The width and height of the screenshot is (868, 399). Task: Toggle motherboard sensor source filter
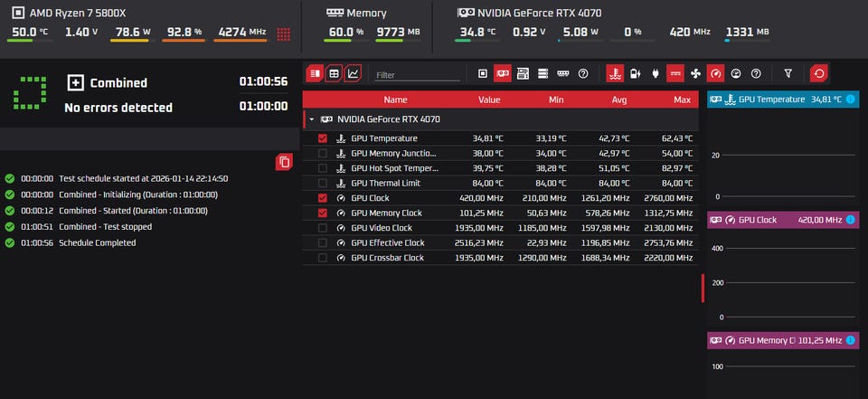(x=523, y=73)
